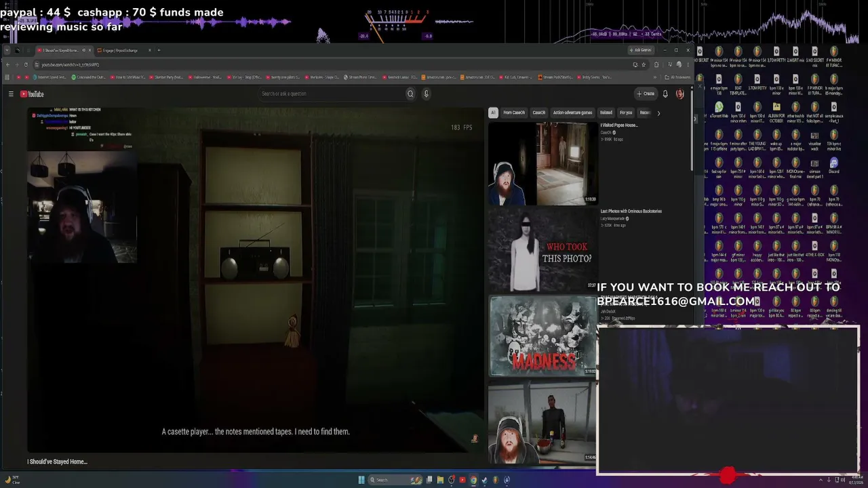Click the YouTube search input field
The height and width of the screenshot is (488, 868).
pos(331,94)
